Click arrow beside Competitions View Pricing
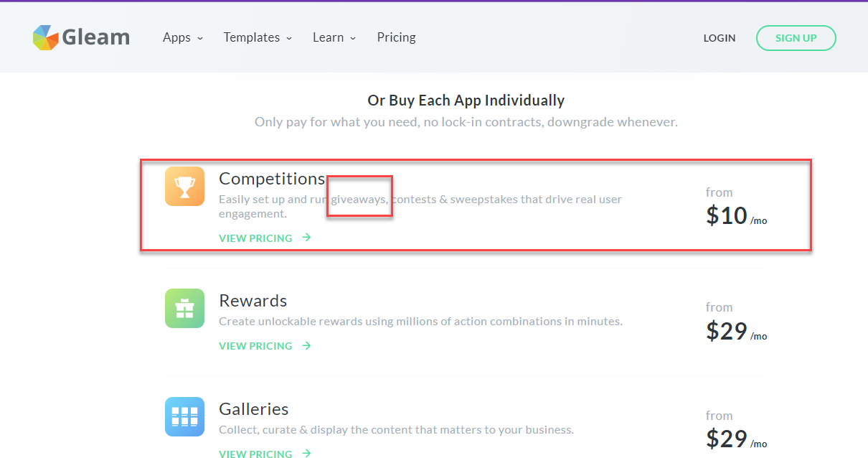The height and width of the screenshot is (458, 868). tap(306, 238)
